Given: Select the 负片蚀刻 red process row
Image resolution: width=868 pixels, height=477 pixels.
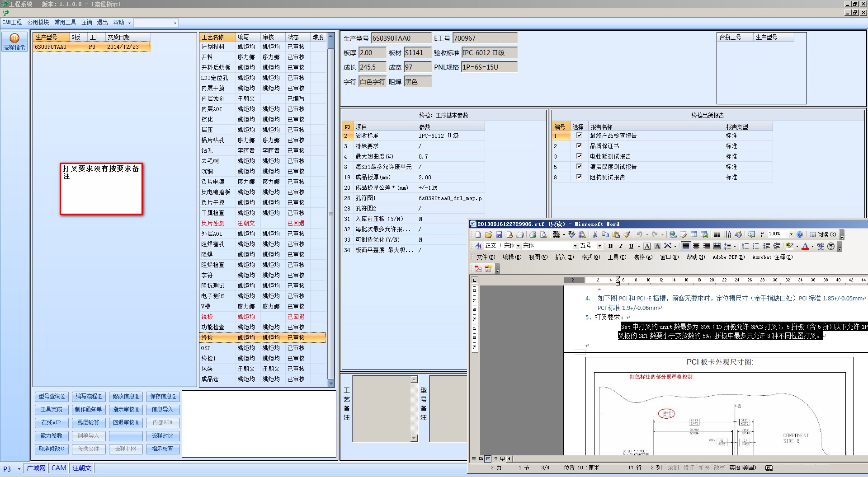Looking at the screenshot, I should [262, 223].
